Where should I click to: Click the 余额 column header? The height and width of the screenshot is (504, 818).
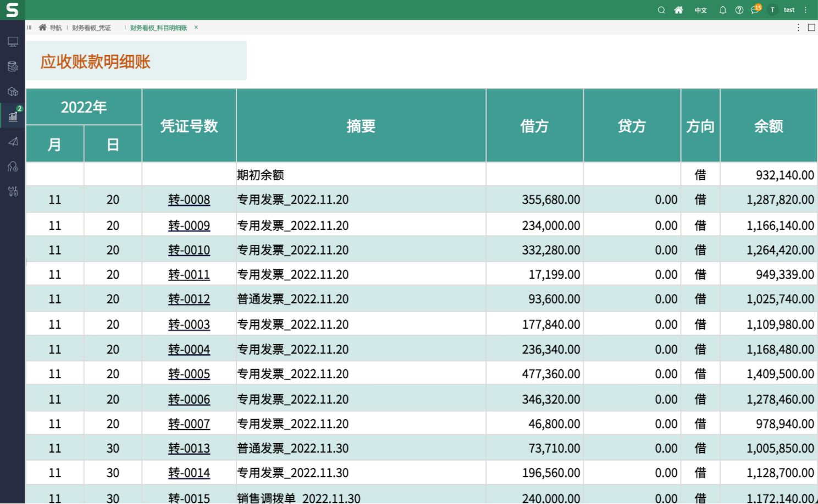(x=769, y=126)
